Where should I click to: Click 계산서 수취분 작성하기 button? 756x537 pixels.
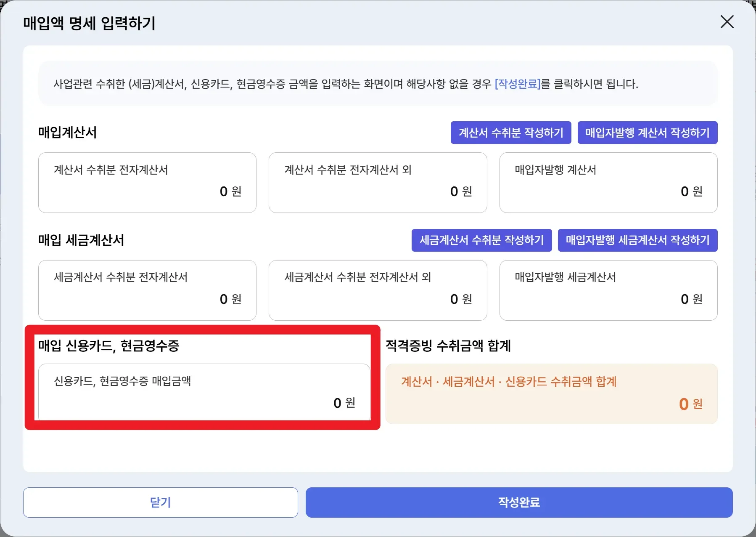[510, 133]
